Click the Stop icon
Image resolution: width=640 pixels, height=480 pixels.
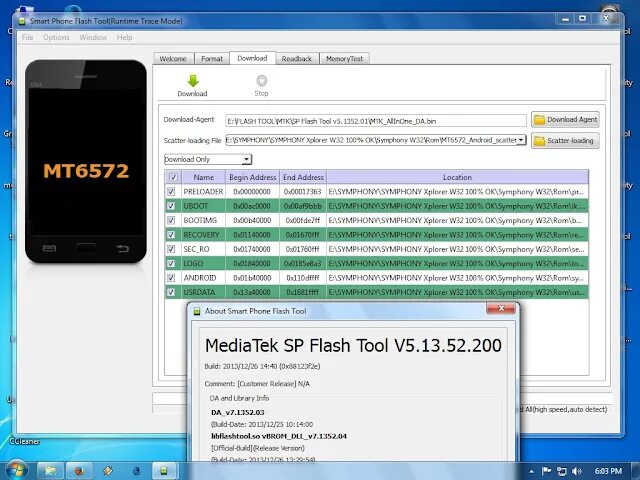click(x=261, y=81)
